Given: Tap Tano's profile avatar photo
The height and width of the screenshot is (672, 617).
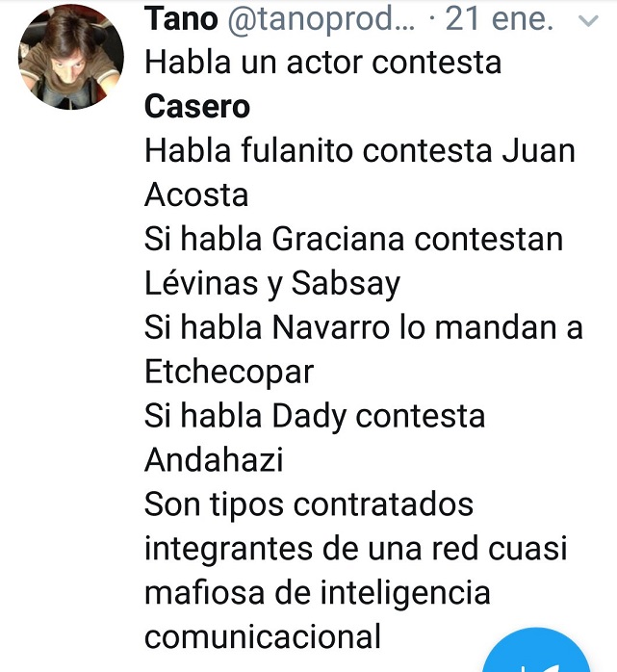Looking at the screenshot, I should 71,57.
